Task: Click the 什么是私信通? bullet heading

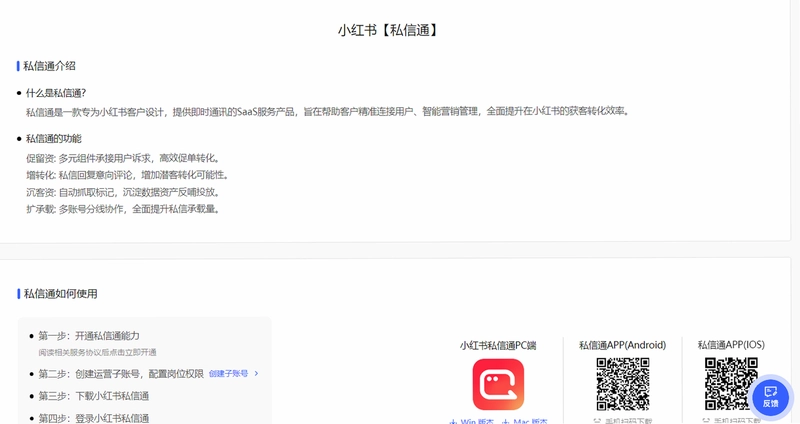Action: click(56, 93)
